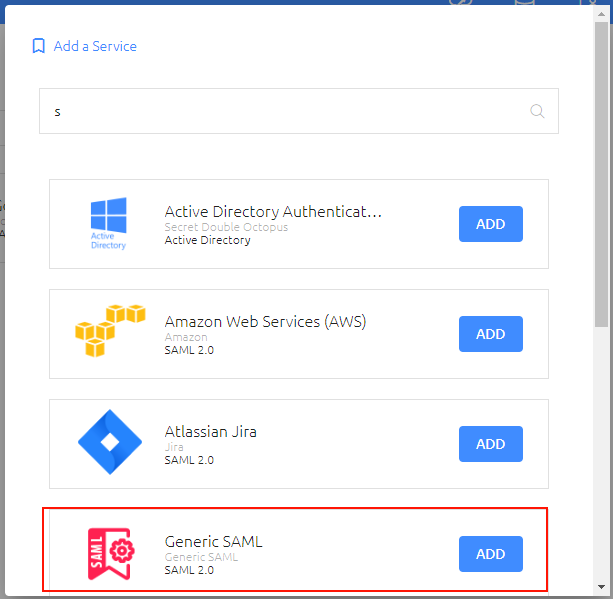Image resolution: width=613 pixels, height=599 pixels.
Task: Add the Generic SAML service
Action: pyautogui.click(x=491, y=554)
